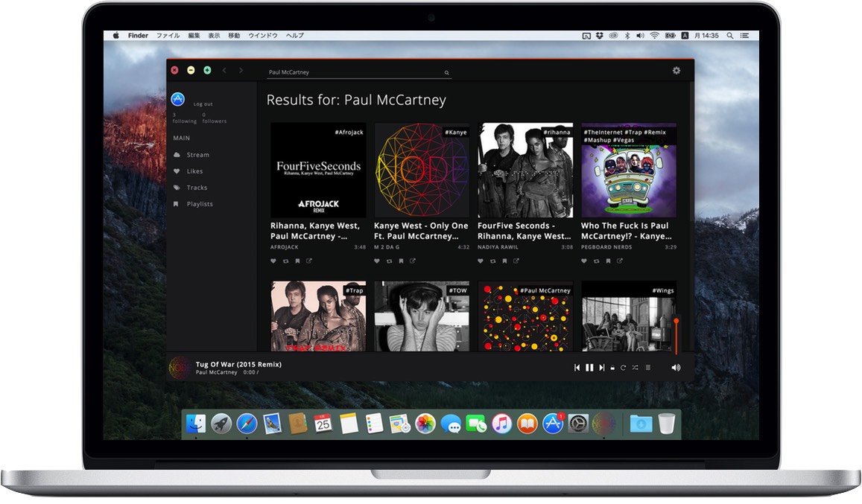This screenshot has width=862, height=504.
Task: Toggle shuffle in the player bar
Action: click(635, 368)
